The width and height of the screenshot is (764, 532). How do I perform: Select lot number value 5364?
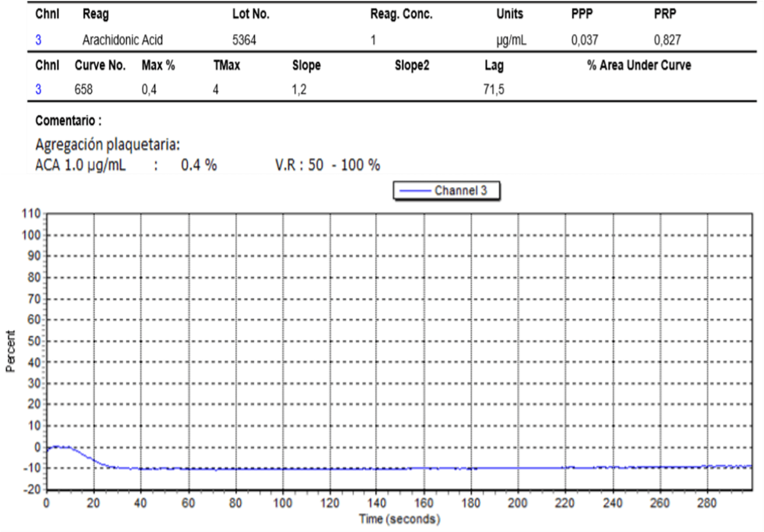244,40
